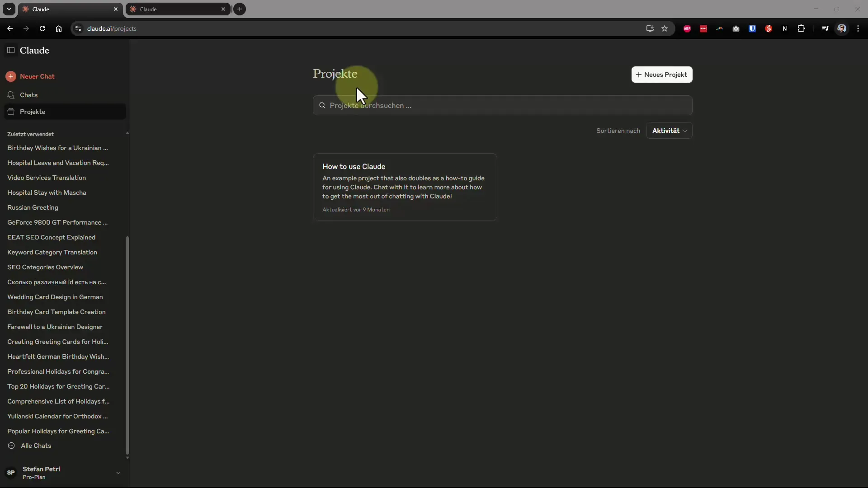Open the Extensions puzzle piece menu

pos(801,28)
